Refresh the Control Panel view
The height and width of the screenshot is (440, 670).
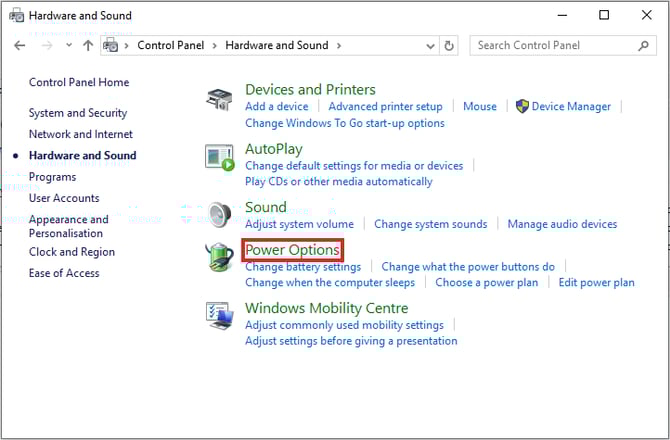[449, 46]
